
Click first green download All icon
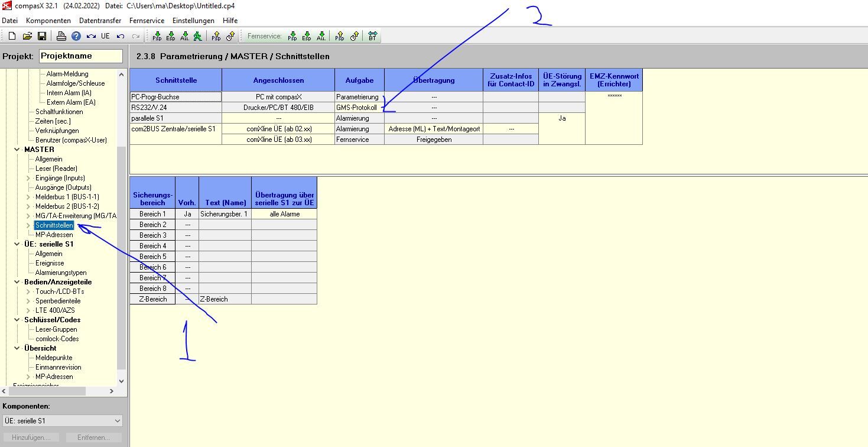click(x=185, y=36)
